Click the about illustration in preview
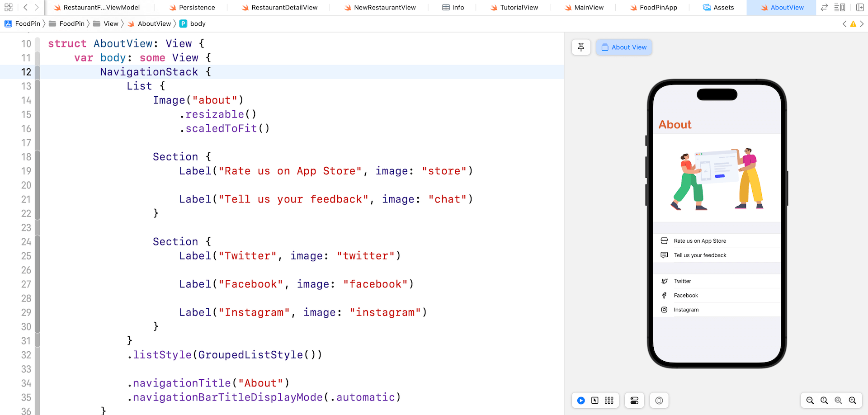The height and width of the screenshot is (415, 868). tap(717, 179)
